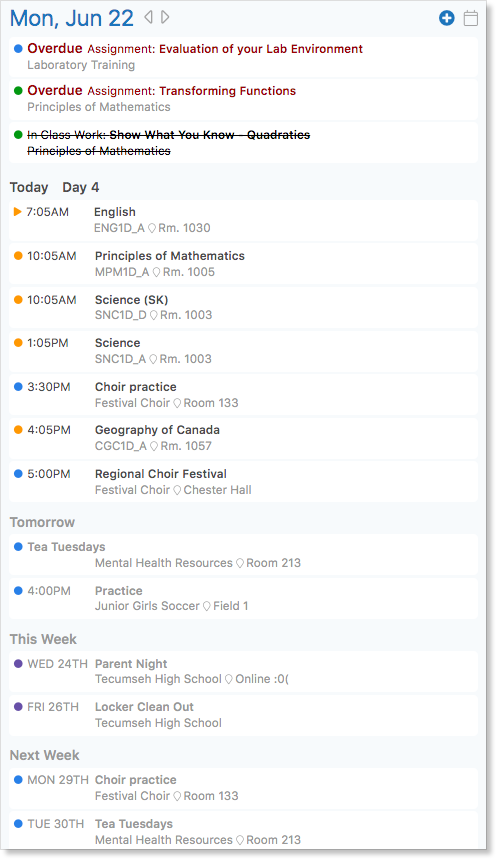497x860 pixels.
Task: Open tomorrow's Tea Tuesdays event
Action: (x=243, y=555)
